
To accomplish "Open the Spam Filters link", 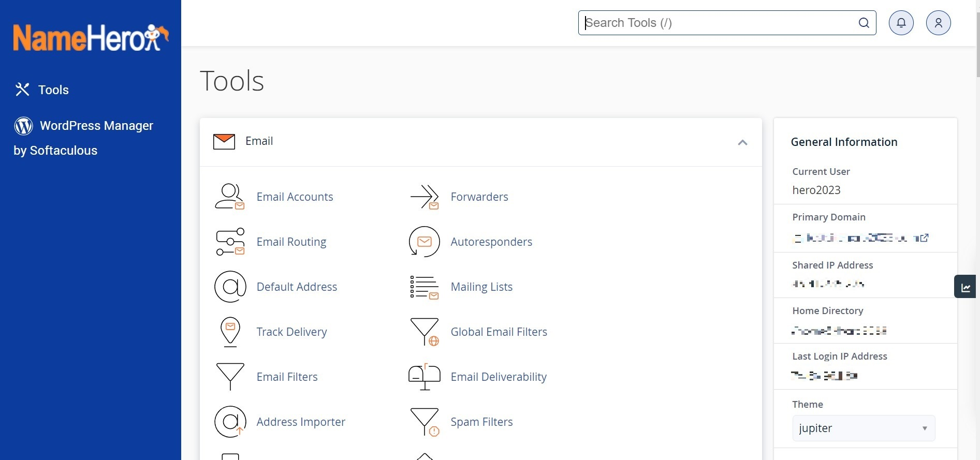I will (x=481, y=422).
